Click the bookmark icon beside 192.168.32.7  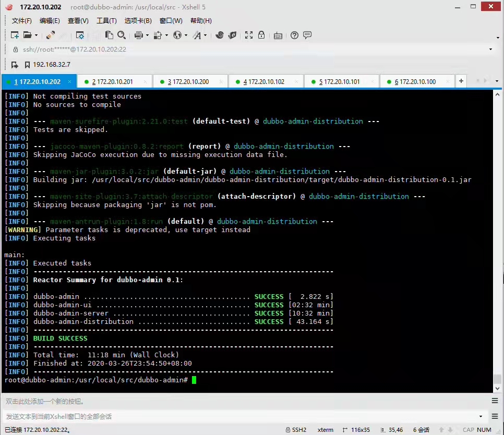pyautogui.click(x=27, y=65)
